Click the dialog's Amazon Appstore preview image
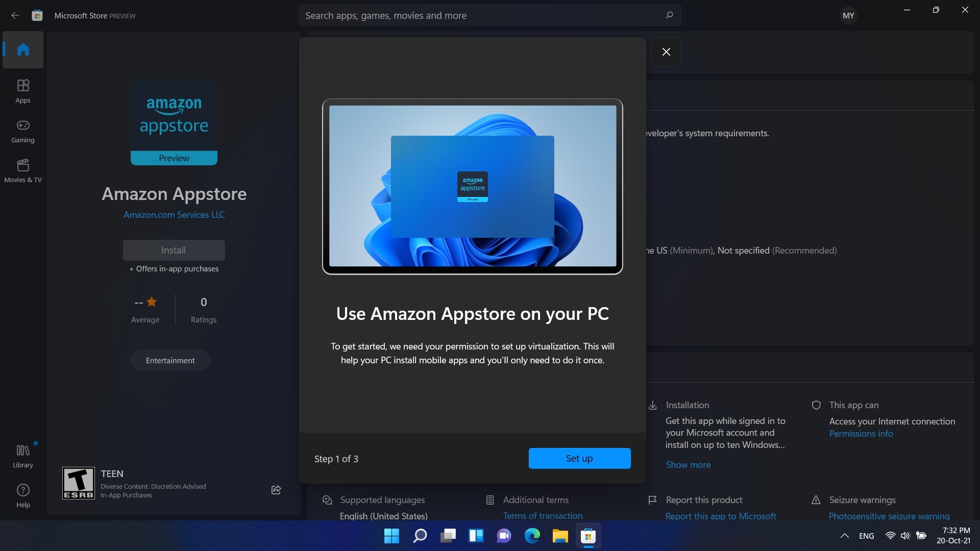This screenshot has width=980, height=551. point(472,186)
